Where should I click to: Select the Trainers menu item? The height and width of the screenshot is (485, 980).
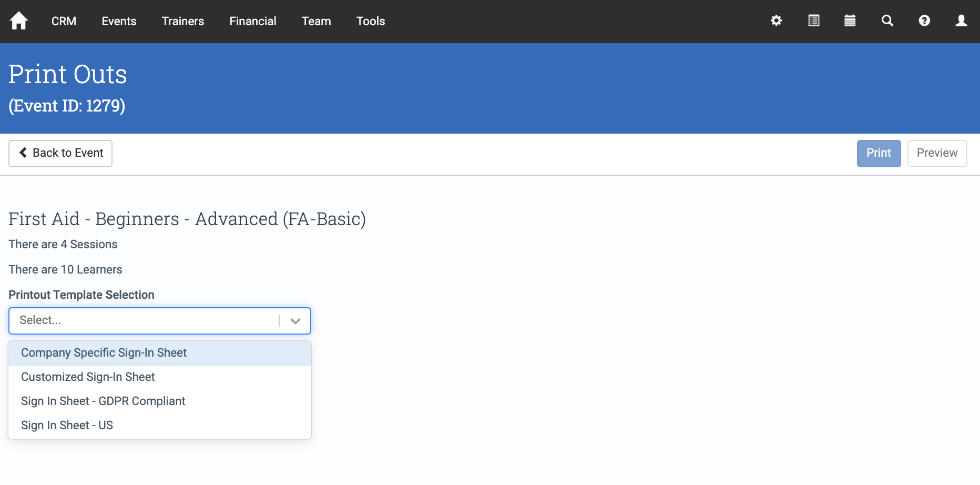click(x=182, y=21)
